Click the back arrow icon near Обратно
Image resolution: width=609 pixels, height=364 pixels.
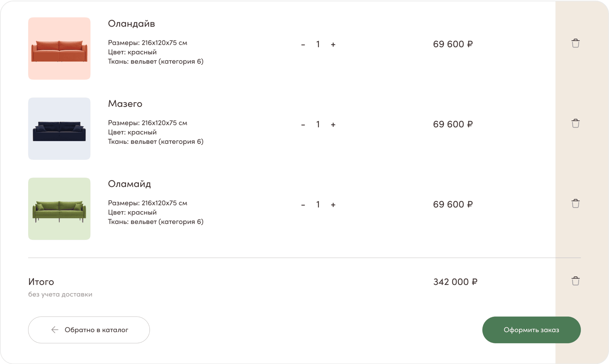(55, 330)
